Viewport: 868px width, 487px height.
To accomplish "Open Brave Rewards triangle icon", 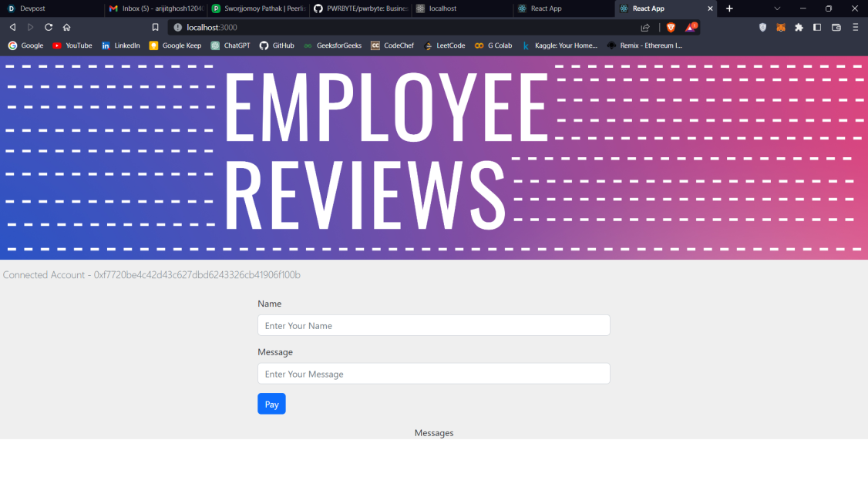I will click(x=690, y=27).
